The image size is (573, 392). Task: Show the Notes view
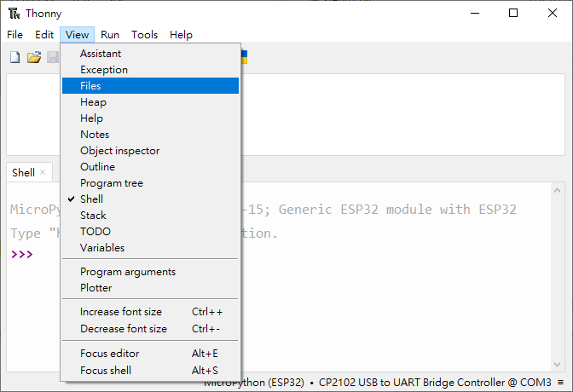click(x=150, y=134)
